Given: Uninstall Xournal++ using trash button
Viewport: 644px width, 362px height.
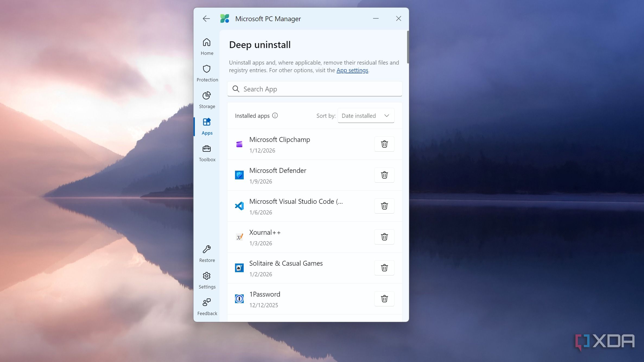Looking at the screenshot, I should pyautogui.click(x=384, y=237).
